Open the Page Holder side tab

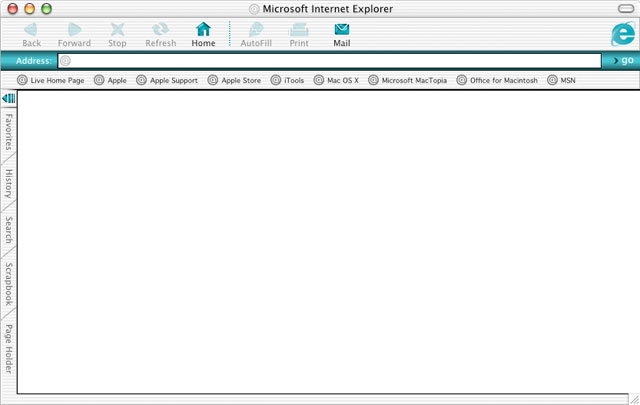(x=9, y=349)
